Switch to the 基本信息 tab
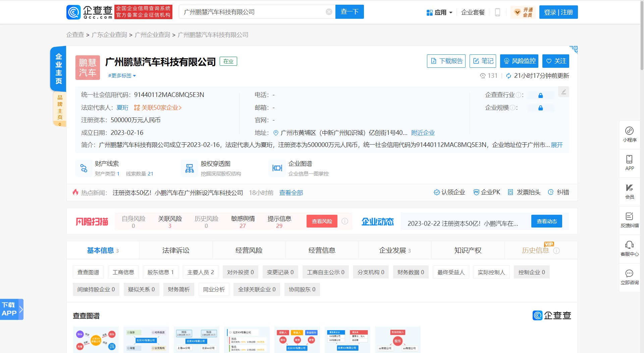 click(103, 250)
